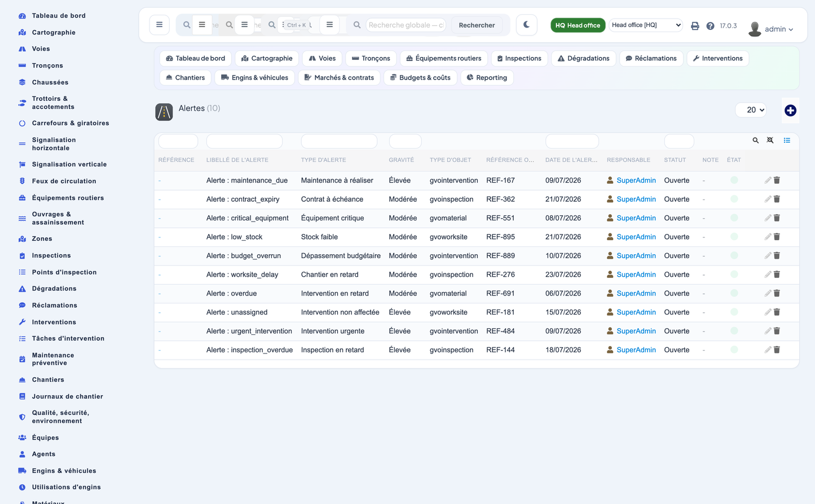Open the Voies tab
This screenshot has height=504, width=815.
[322, 58]
